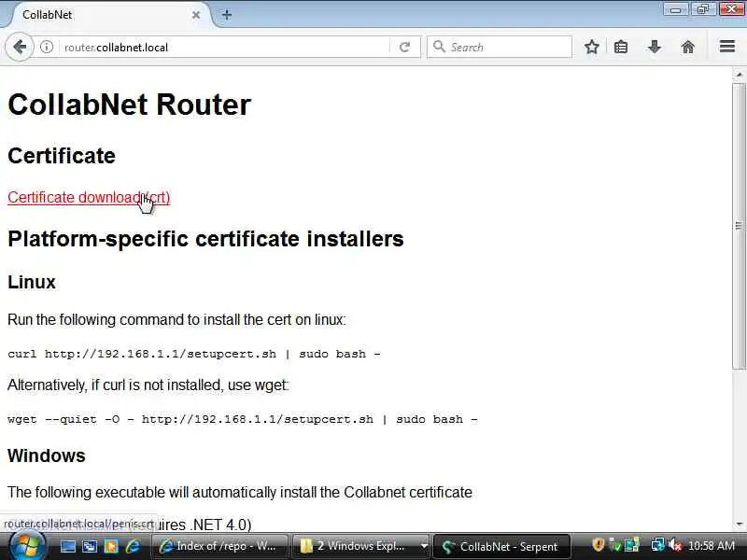Switch to Index of /repo taskbar window
Viewport: 747px width, 560px height.
(x=219, y=546)
